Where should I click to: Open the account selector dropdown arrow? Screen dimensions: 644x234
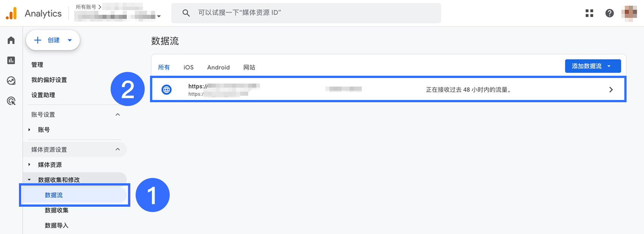[159, 16]
